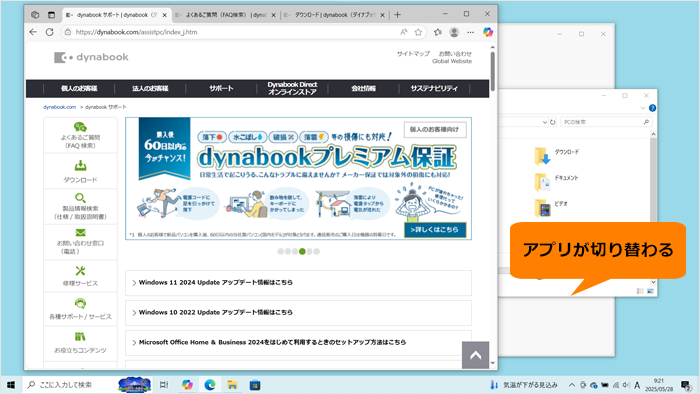Screen dimensions: 700x394
Task: Add page to favorites star icon
Action: 418,32
